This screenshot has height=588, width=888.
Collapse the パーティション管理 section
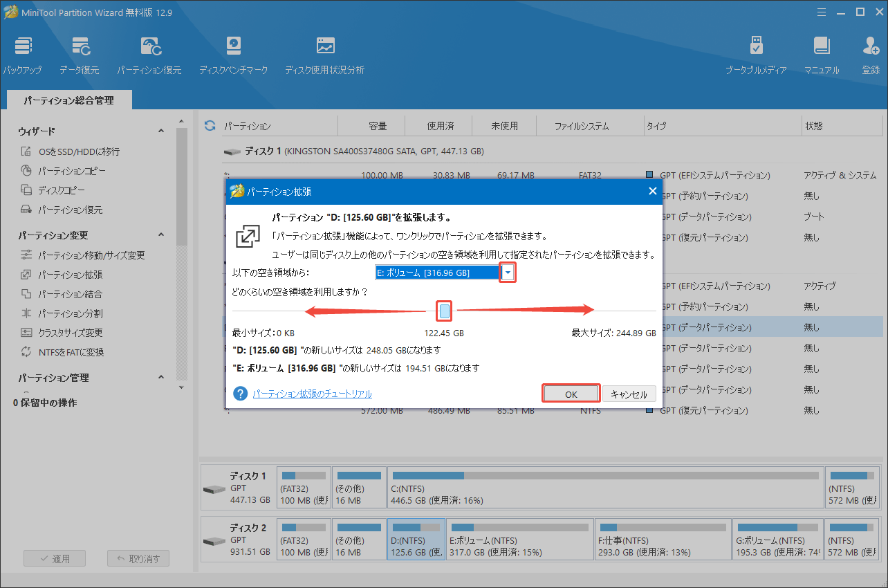click(161, 378)
